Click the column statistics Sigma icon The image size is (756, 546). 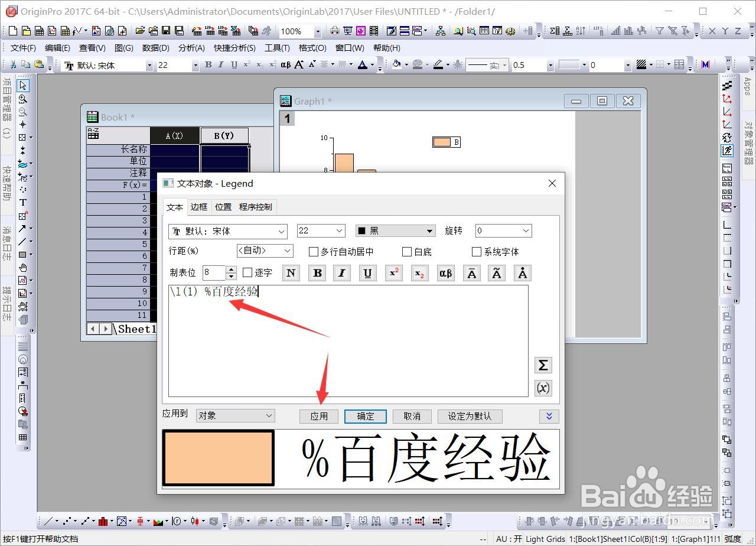point(555,31)
